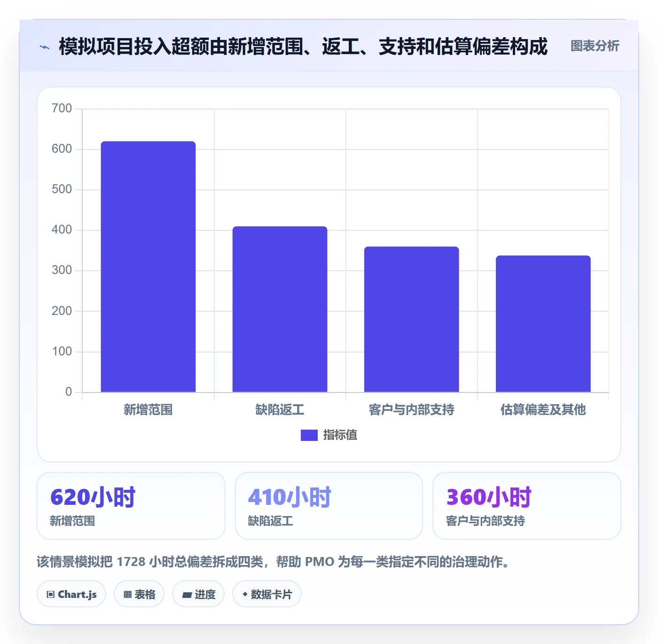Click the chart title starting with 模拟项目投入超额
This screenshot has width=658, height=644.
pos(303,47)
